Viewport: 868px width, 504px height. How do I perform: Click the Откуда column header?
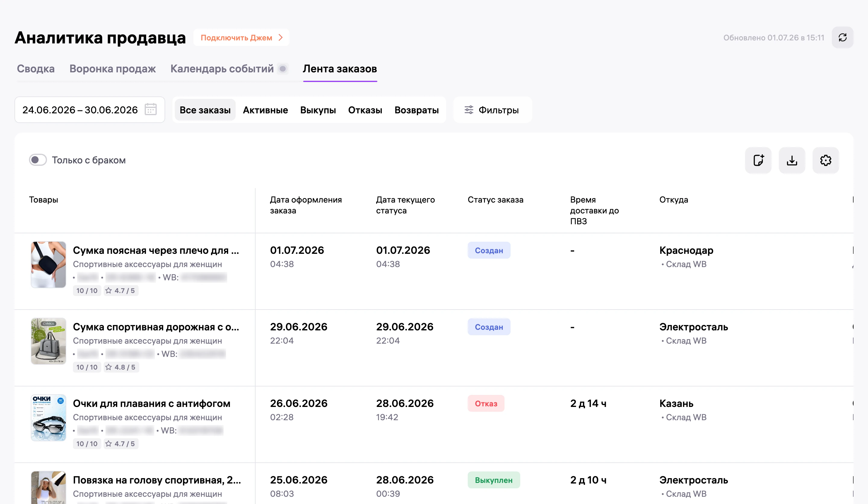click(674, 200)
